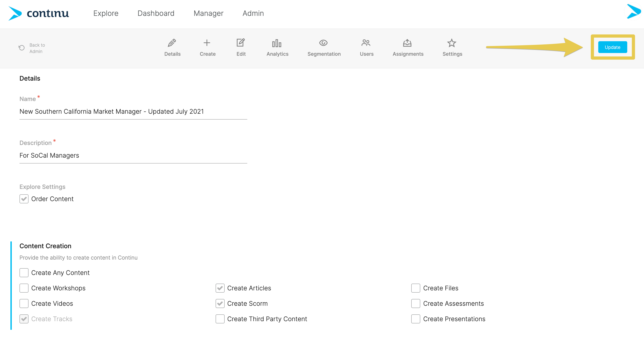Enable the Create Any Content checkbox

(x=24, y=273)
